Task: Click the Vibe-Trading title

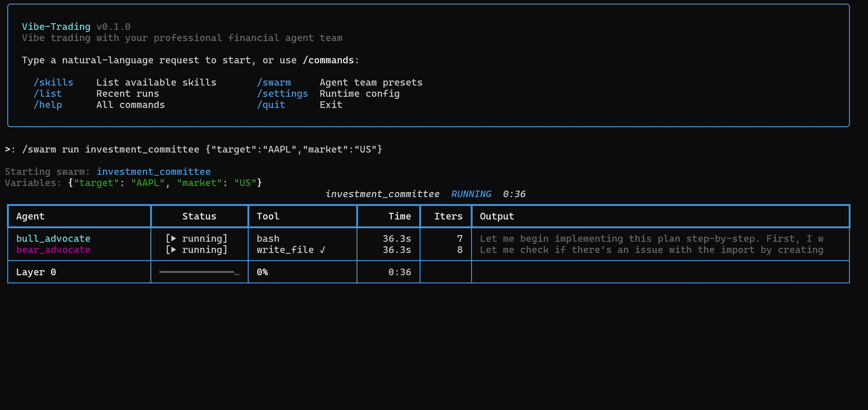Action: pos(56,27)
